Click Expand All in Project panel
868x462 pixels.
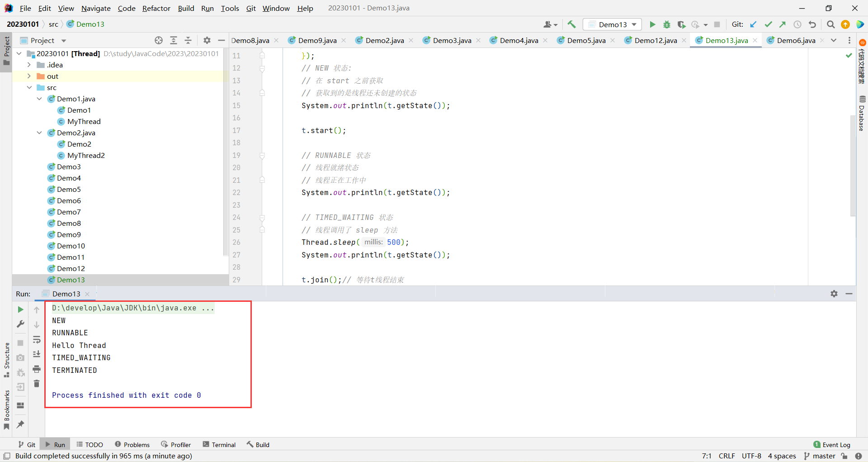[174, 40]
